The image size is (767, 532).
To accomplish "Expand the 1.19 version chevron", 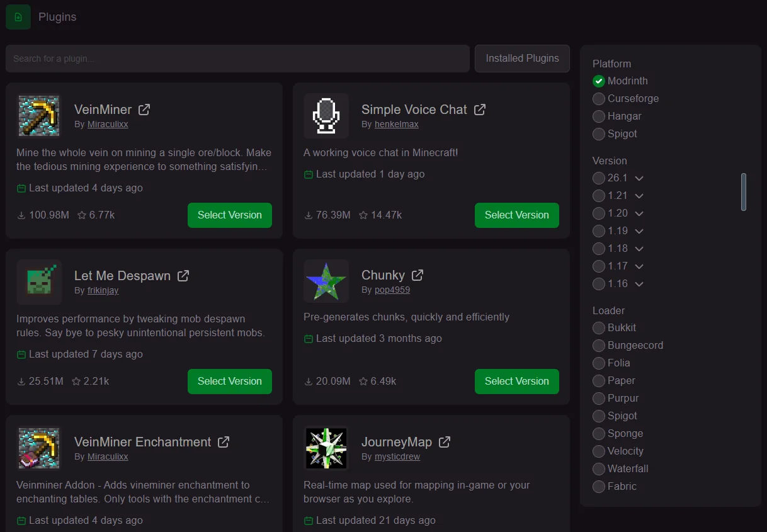I will point(639,232).
